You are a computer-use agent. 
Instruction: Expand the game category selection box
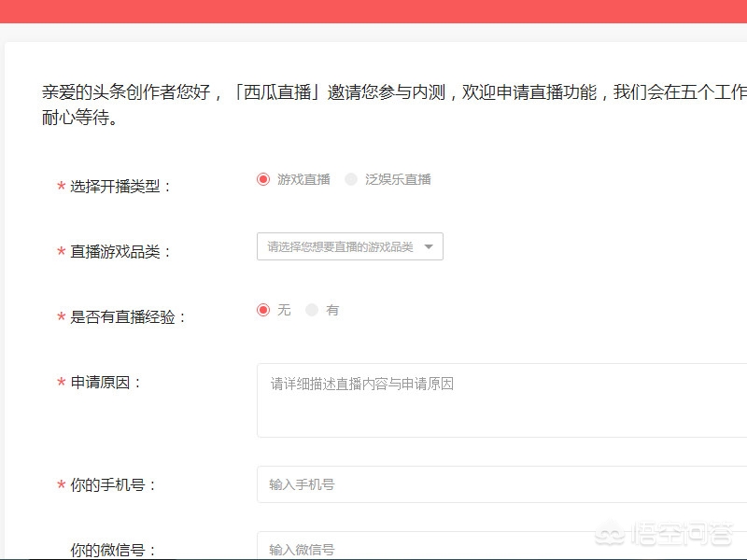pyautogui.click(x=350, y=246)
